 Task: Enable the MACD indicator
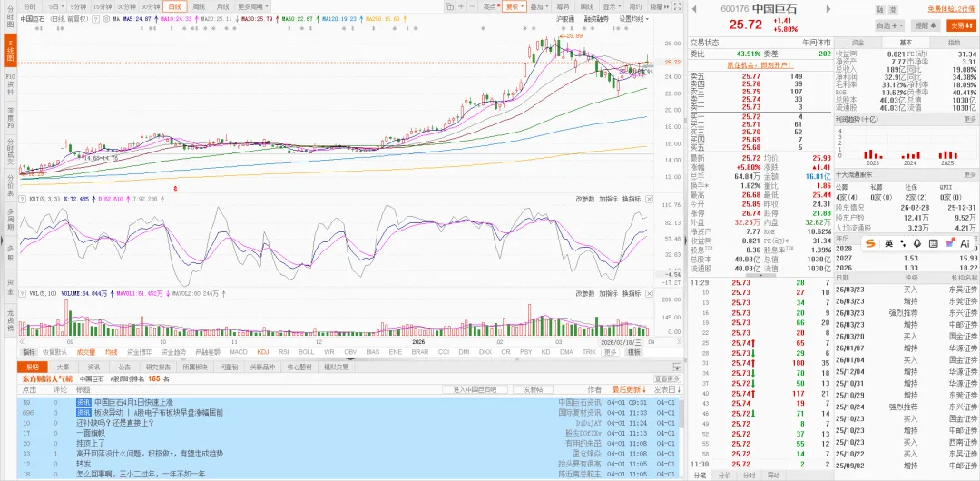(239, 351)
